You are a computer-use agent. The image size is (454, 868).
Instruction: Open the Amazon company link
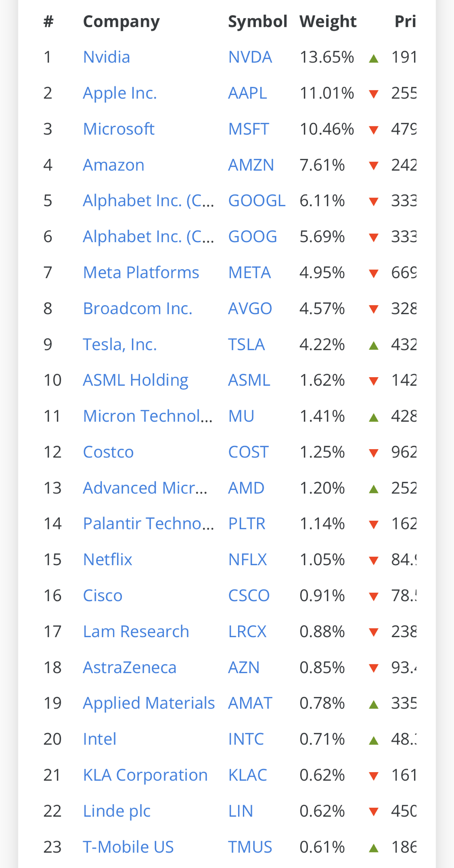coord(113,165)
